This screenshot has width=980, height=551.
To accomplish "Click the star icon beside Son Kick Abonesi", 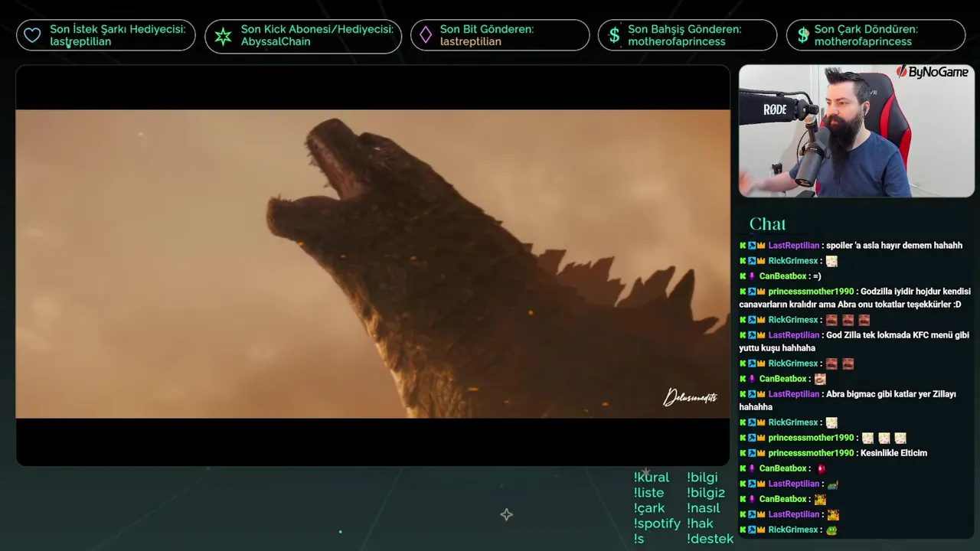I will 223,36.
